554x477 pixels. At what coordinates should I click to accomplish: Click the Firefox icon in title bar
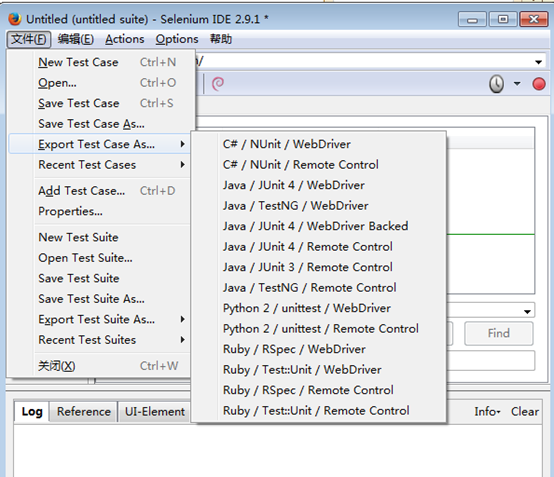tap(15, 19)
